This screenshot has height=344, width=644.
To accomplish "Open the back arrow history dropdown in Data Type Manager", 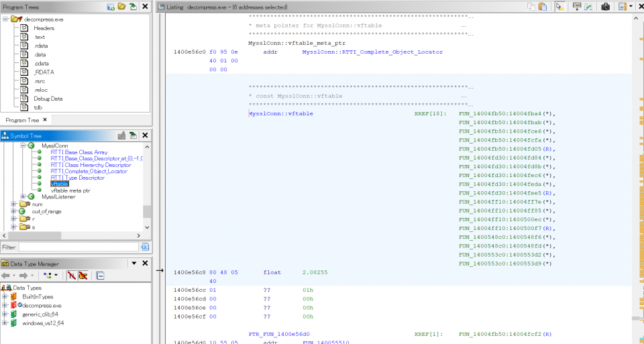I will pos(14,276).
